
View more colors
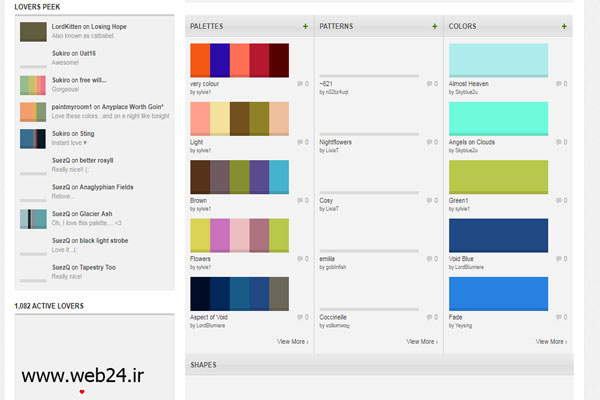pos(551,341)
